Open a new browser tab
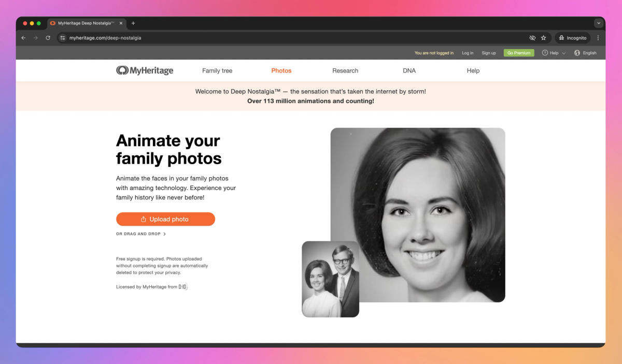622x364 pixels. 133,23
